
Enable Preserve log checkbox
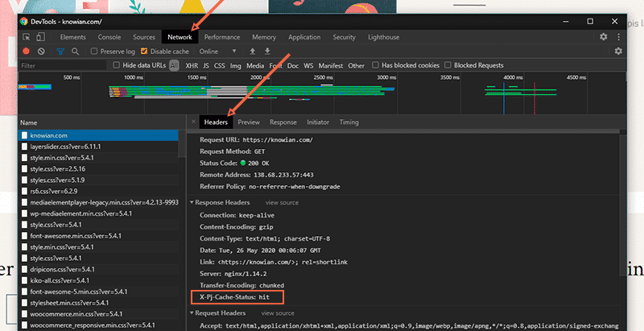94,52
